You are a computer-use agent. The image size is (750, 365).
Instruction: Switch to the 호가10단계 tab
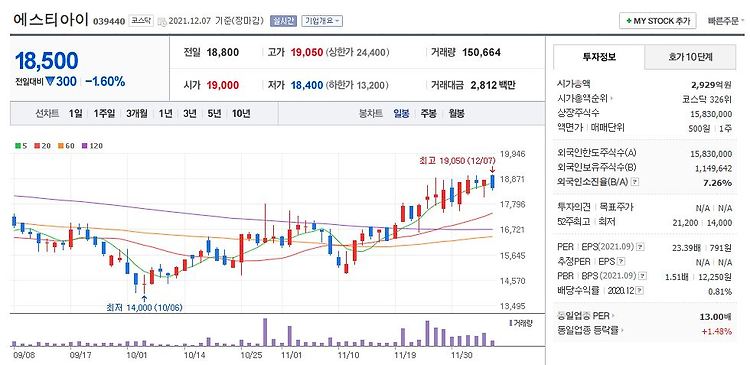pos(690,57)
